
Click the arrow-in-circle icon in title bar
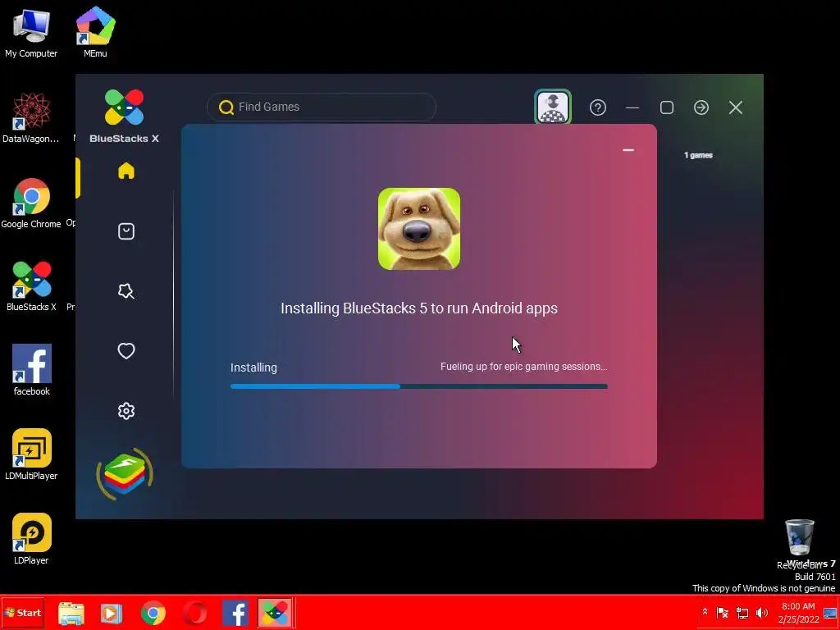(701, 107)
